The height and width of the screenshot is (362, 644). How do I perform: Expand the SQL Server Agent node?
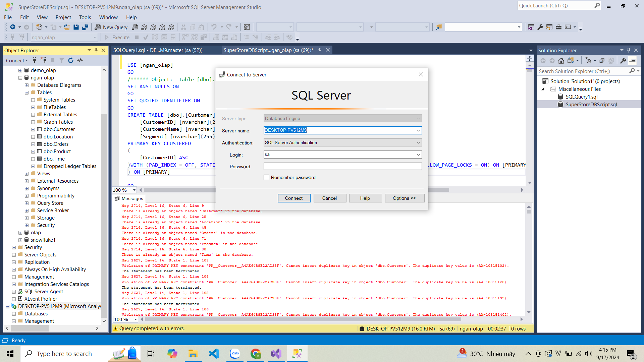coord(14,292)
